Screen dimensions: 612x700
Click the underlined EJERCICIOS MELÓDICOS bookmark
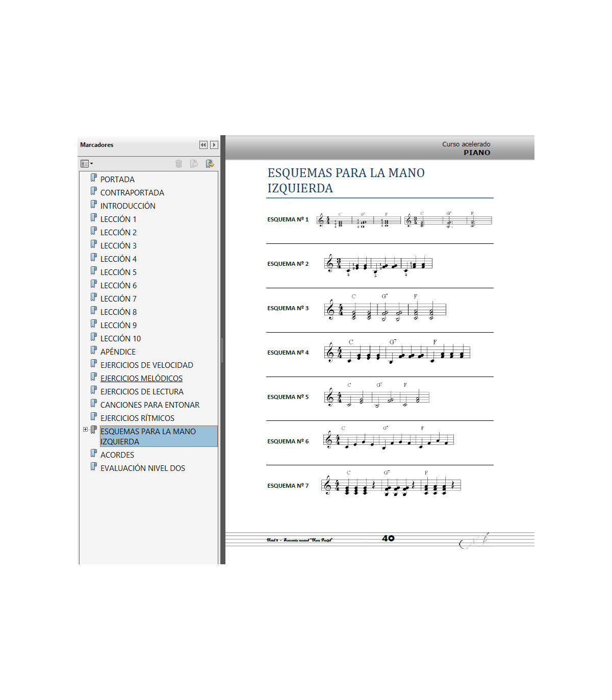(x=141, y=379)
